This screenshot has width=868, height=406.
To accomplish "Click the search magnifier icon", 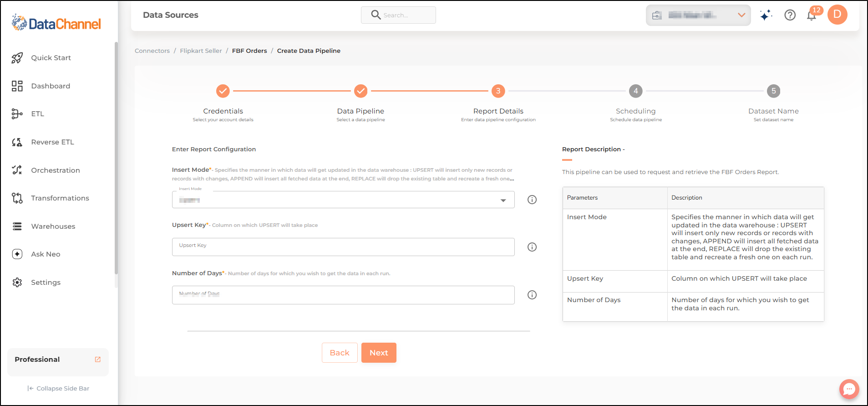I will pyautogui.click(x=376, y=15).
